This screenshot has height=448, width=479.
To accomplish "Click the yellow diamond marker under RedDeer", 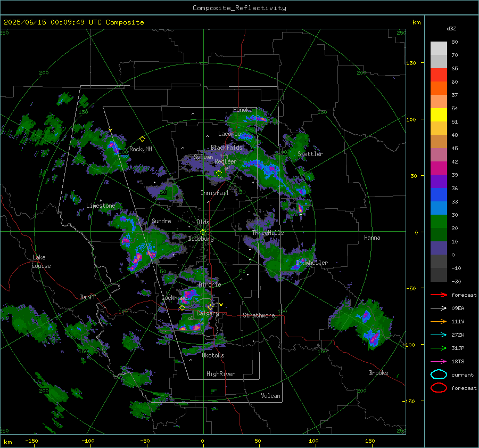I will [x=219, y=173].
